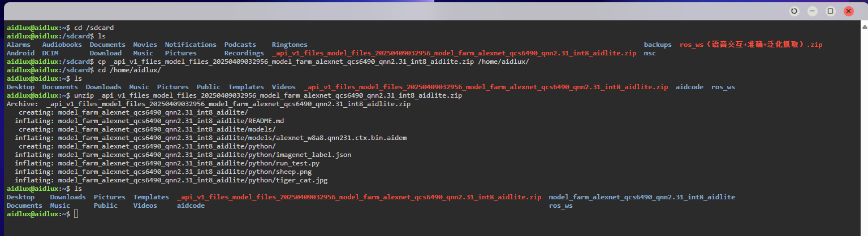The image size is (868, 236).
Task: Select the 'Audiobooks' folder name
Action: click(x=62, y=45)
